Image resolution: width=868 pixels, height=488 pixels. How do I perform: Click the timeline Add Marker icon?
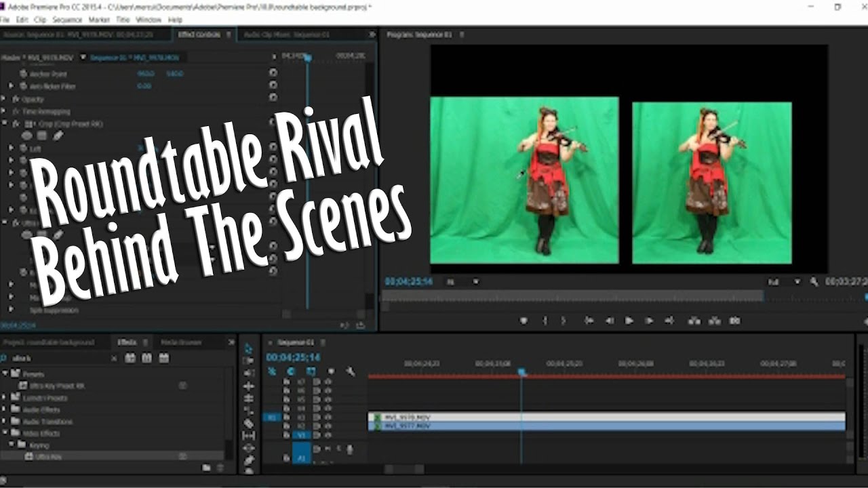tap(331, 371)
